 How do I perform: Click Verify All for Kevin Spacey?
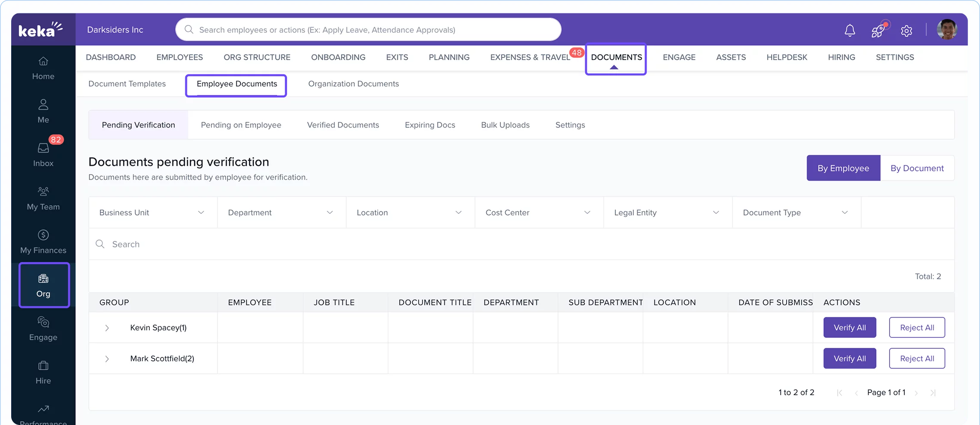(850, 328)
